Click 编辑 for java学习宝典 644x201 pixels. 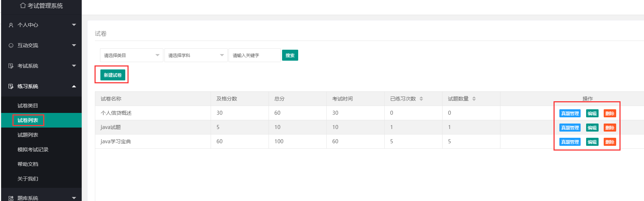tap(592, 142)
